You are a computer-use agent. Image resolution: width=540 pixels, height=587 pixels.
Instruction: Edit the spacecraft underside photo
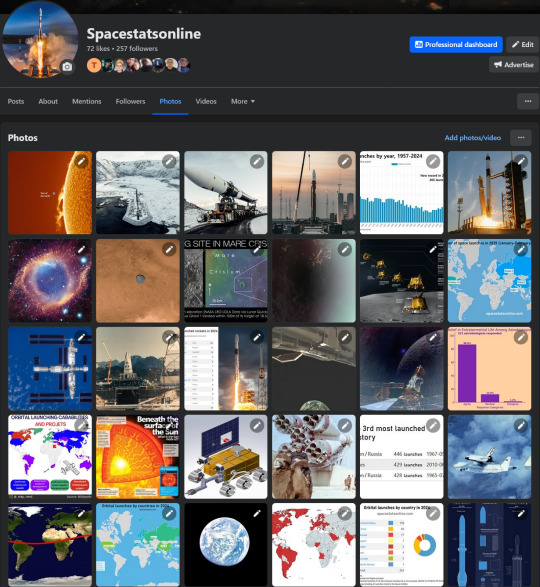pos(345,337)
